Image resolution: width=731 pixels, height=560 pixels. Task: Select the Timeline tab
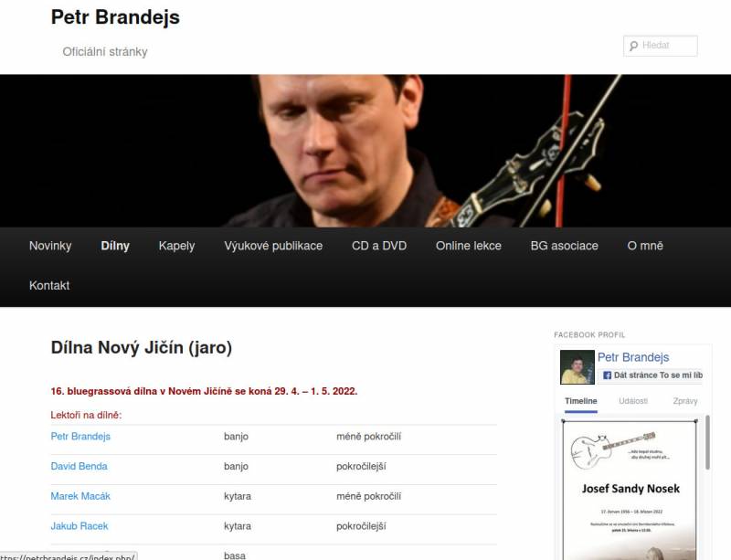tap(581, 401)
